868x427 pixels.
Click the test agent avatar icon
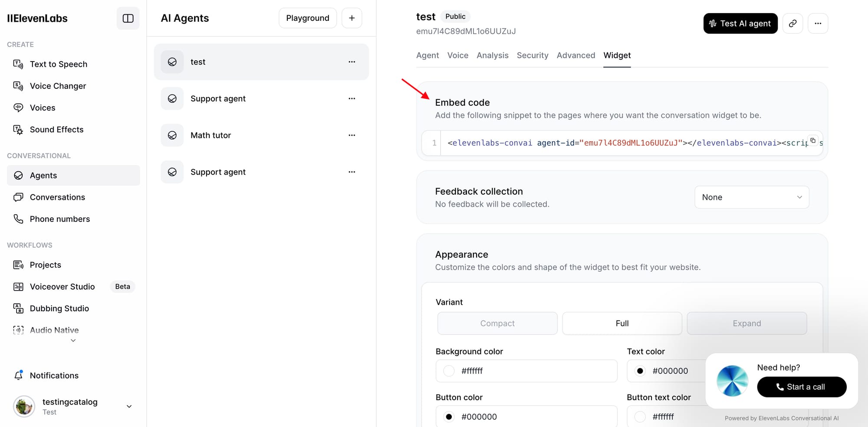coord(172,62)
